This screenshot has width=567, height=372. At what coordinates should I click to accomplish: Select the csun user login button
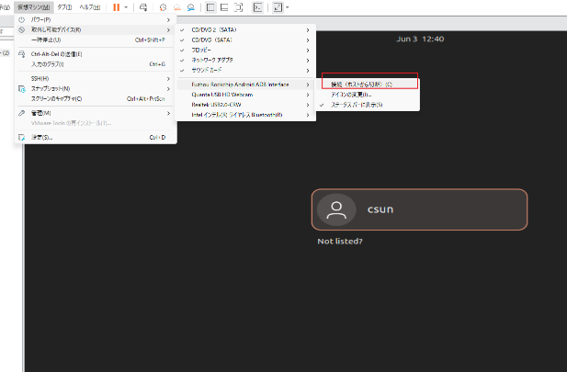pos(419,209)
